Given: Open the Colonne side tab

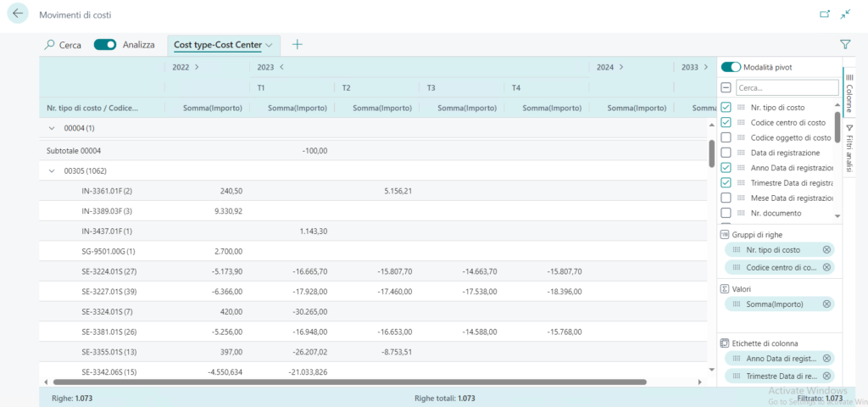Looking at the screenshot, I should point(849,92).
